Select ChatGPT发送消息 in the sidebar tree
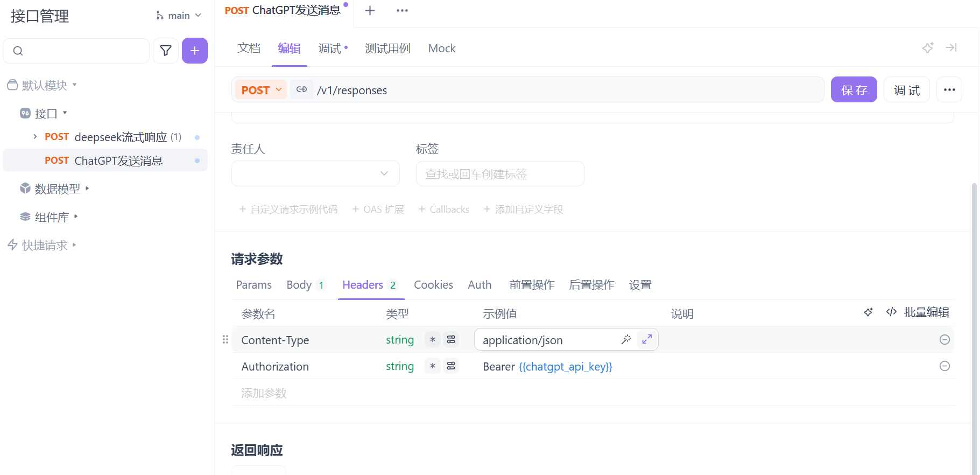 [x=105, y=160]
